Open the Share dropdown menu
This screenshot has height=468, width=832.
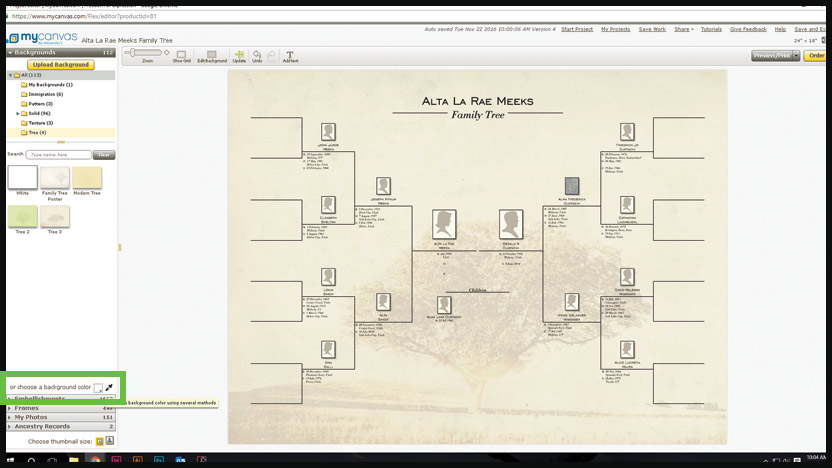click(683, 29)
